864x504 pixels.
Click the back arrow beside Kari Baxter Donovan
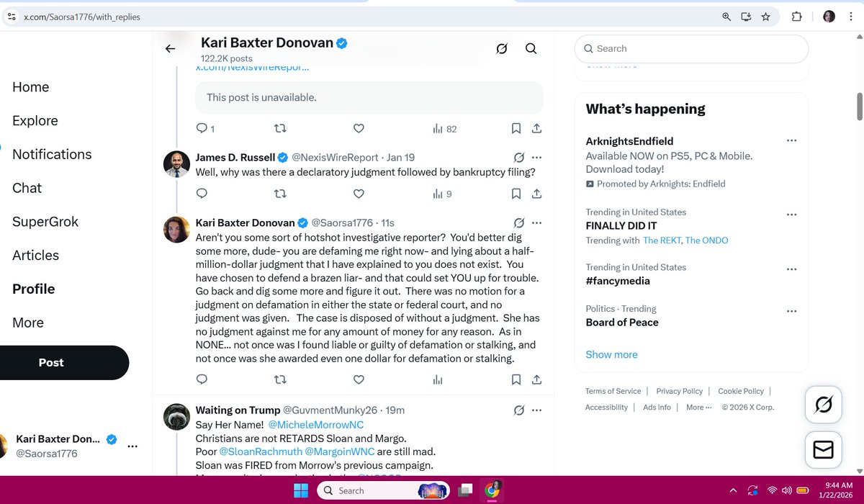(x=170, y=49)
